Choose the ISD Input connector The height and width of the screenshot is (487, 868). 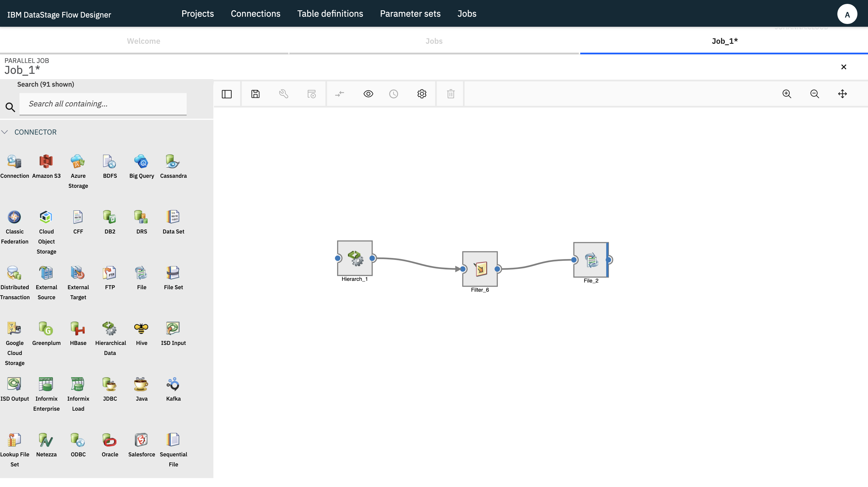pyautogui.click(x=173, y=328)
